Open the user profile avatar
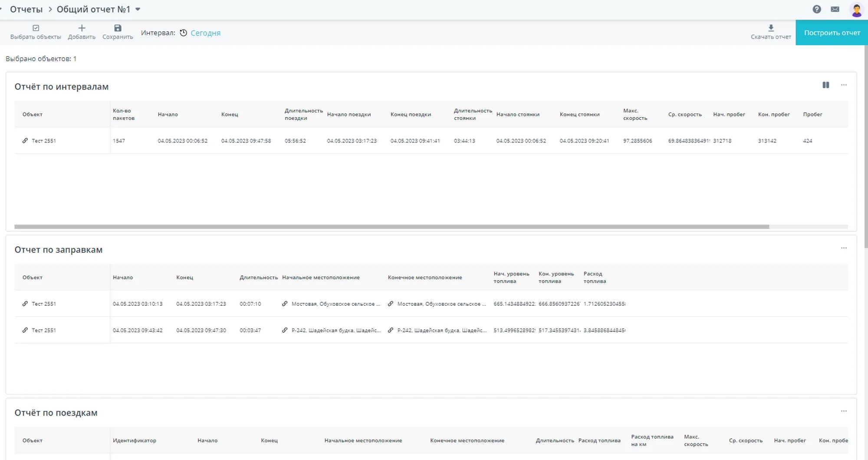The image size is (868, 460). pos(856,10)
